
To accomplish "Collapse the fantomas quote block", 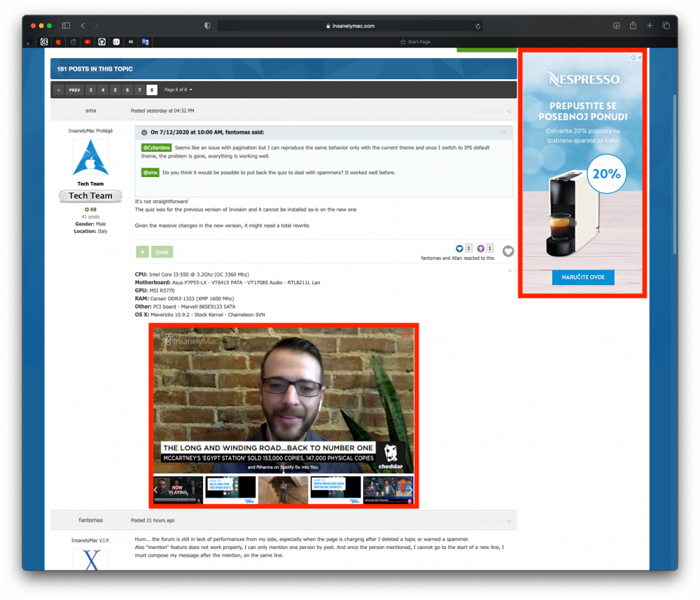I will point(144,132).
